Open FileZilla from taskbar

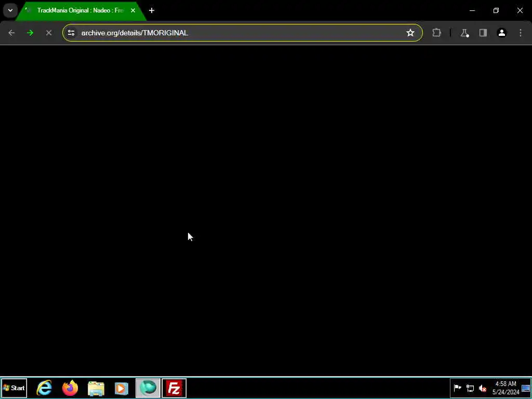pos(174,388)
